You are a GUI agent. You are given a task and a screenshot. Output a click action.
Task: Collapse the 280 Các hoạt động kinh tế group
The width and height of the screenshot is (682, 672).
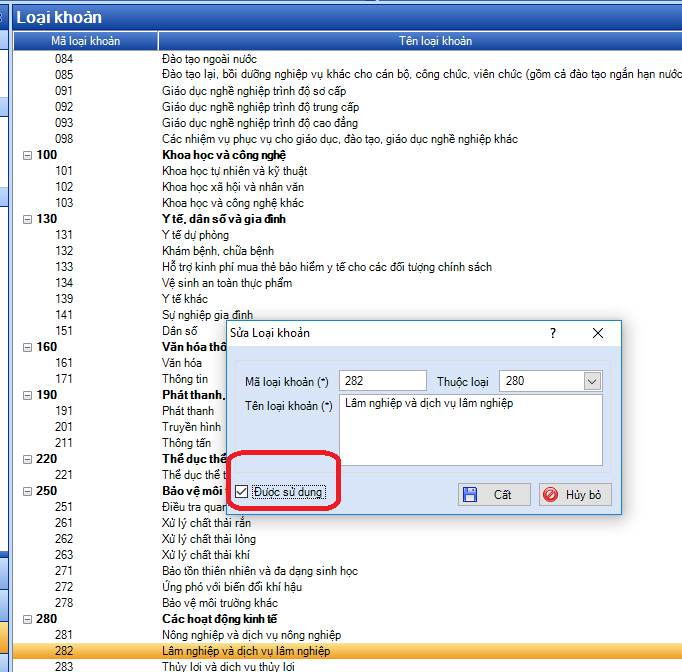tap(27, 619)
